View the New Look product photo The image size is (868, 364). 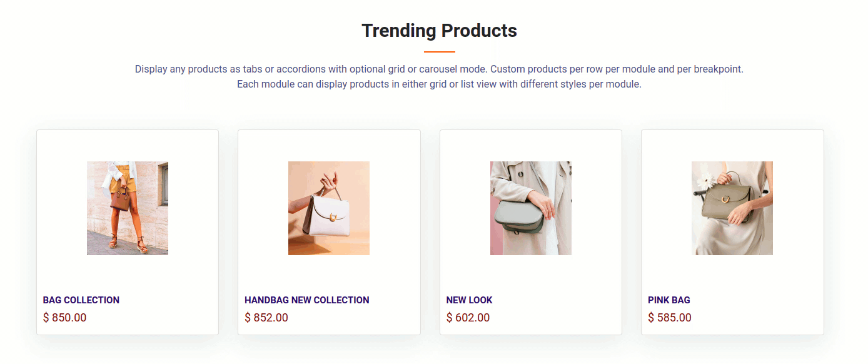[531, 208]
